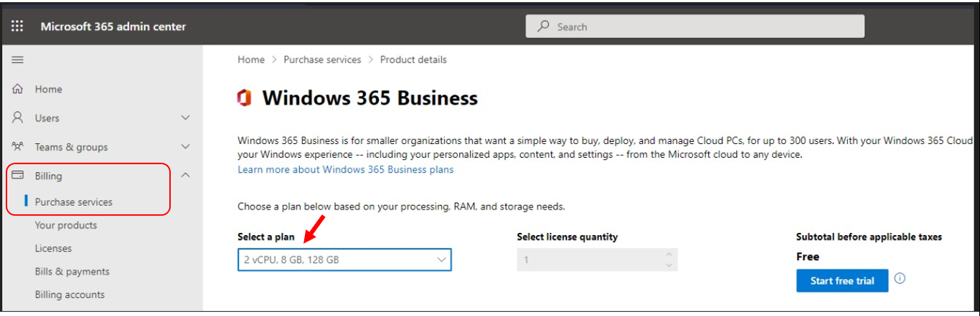Decrease license quantity with down arrow
This screenshot has height=316, width=980.
tap(669, 265)
